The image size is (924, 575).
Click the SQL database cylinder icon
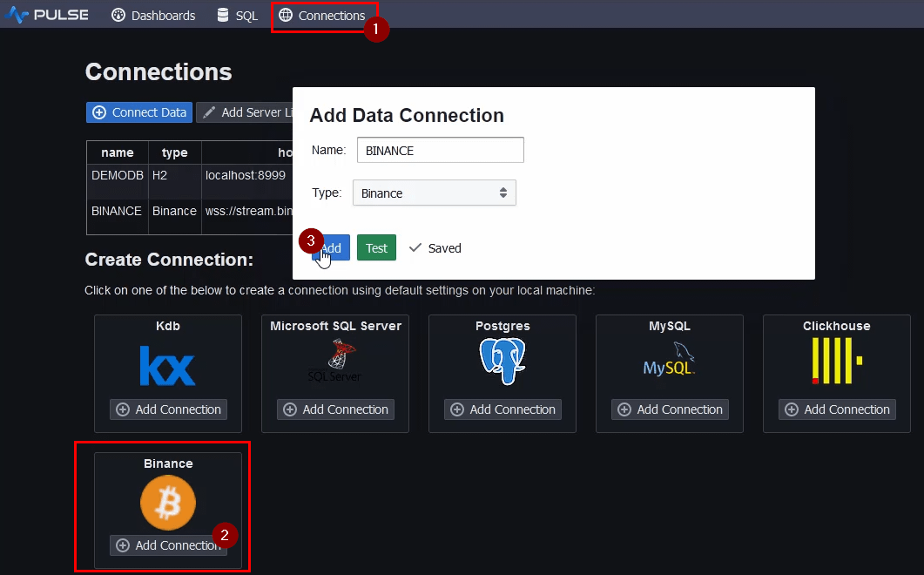click(223, 16)
